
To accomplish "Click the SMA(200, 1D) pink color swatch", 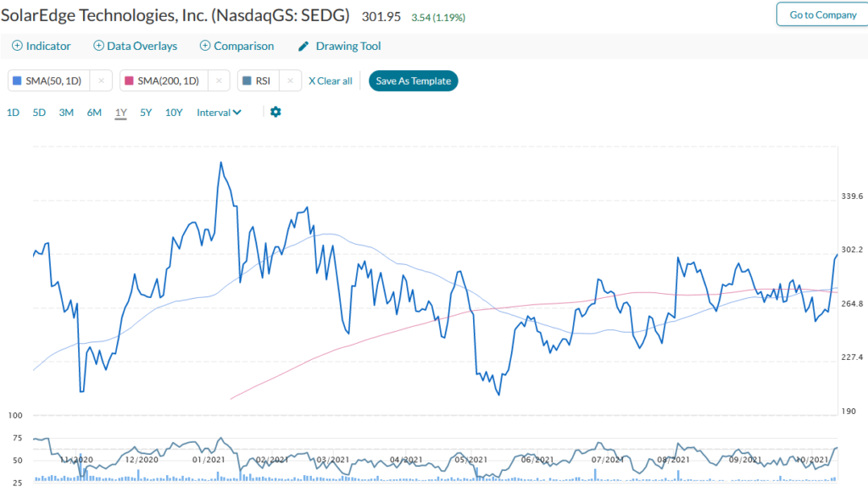I will click(129, 80).
